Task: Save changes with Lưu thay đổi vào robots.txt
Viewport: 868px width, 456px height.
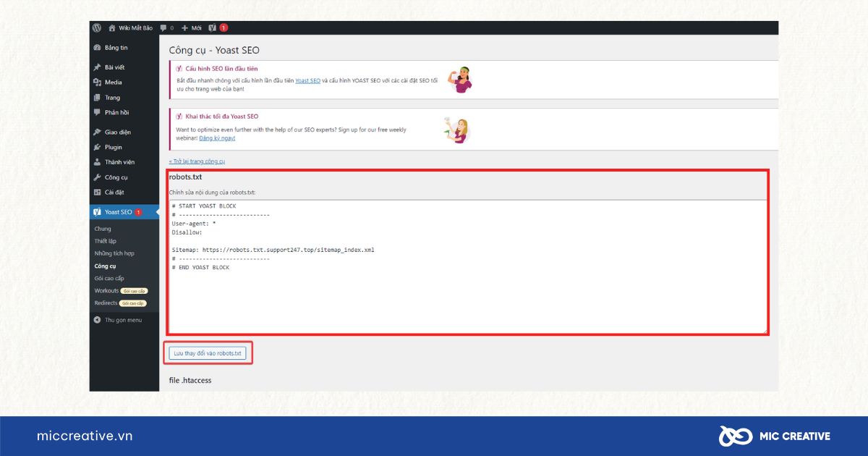Action: click(x=208, y=353)
